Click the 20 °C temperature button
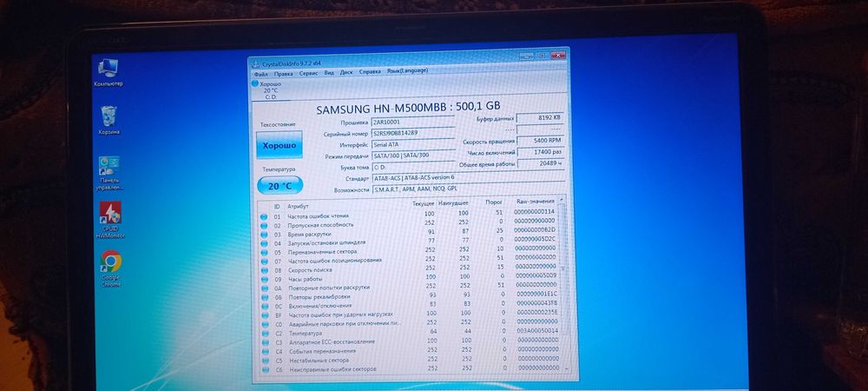Image resolution: width=868 pixels, height=391 pixels. tap(279, 186)
